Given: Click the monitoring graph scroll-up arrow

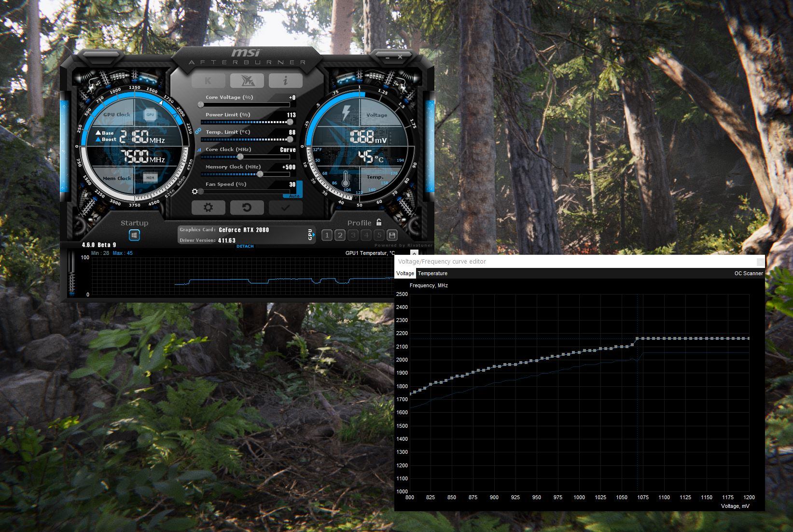Looking at the screenshot, I should tap(414, 253).
